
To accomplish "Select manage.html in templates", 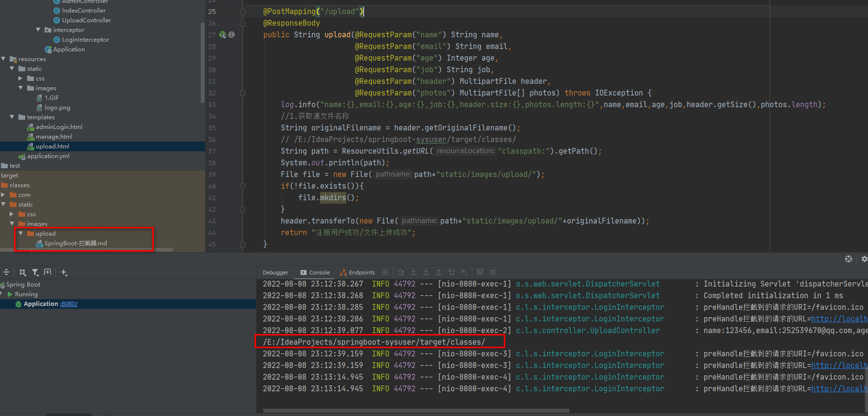I will 54,137.
